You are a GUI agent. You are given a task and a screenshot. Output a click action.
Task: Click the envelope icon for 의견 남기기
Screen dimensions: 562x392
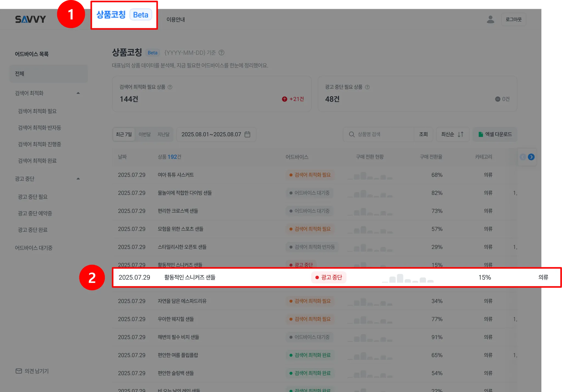19,371
